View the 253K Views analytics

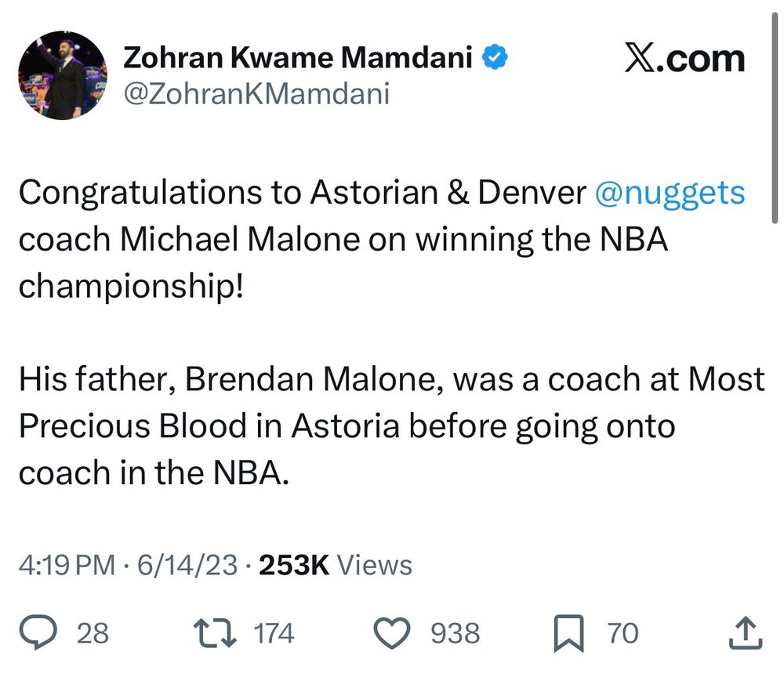tap(335, 564)
